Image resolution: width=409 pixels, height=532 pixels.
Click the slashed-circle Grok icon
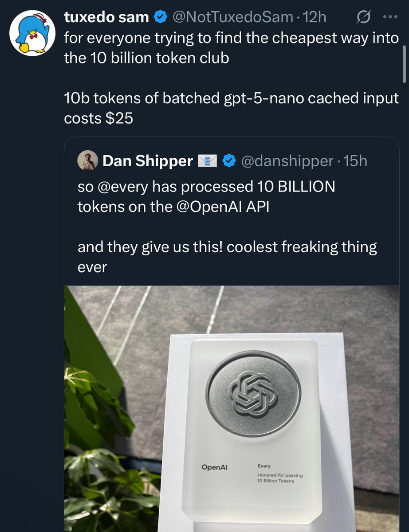(363, 17)
